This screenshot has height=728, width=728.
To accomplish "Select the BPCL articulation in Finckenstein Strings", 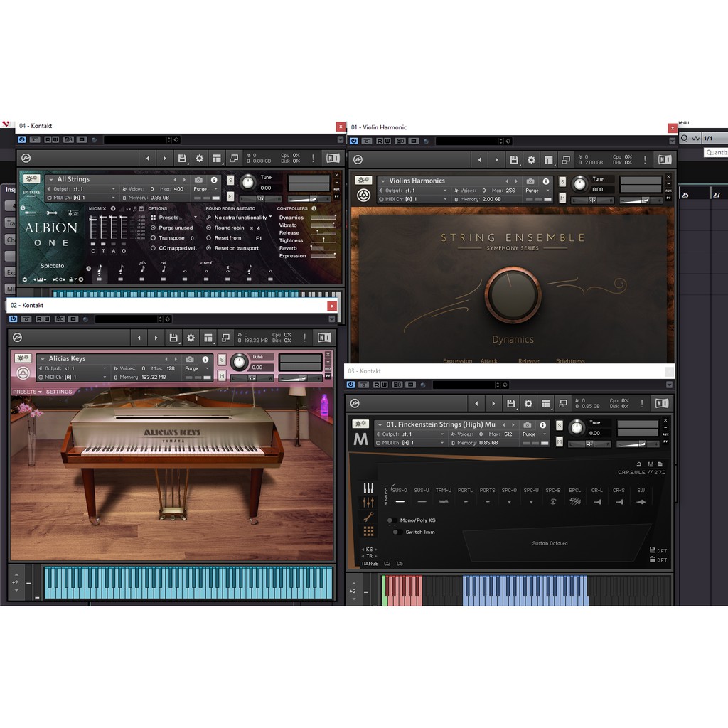I will coord(574,500).
